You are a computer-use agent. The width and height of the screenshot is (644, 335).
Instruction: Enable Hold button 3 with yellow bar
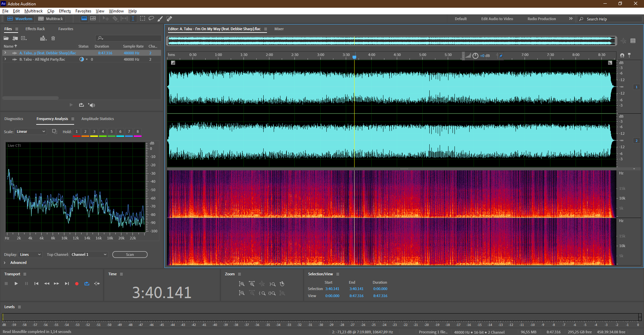[x=94, y=132]
